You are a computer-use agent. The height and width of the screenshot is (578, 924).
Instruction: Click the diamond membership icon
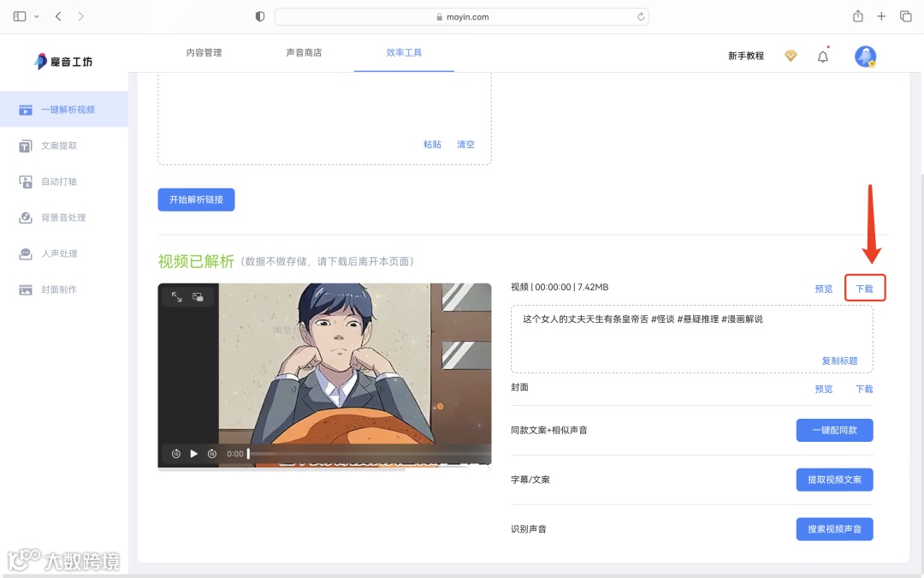791,56
